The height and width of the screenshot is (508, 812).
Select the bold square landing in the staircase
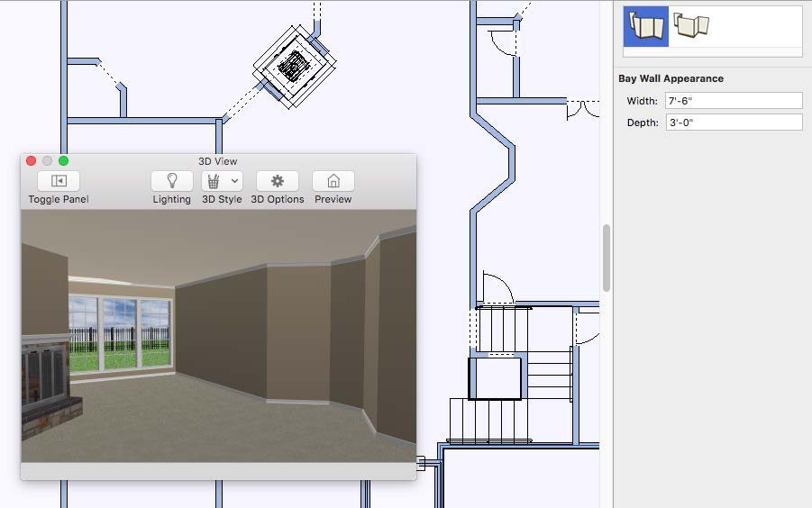coord(495,378)
